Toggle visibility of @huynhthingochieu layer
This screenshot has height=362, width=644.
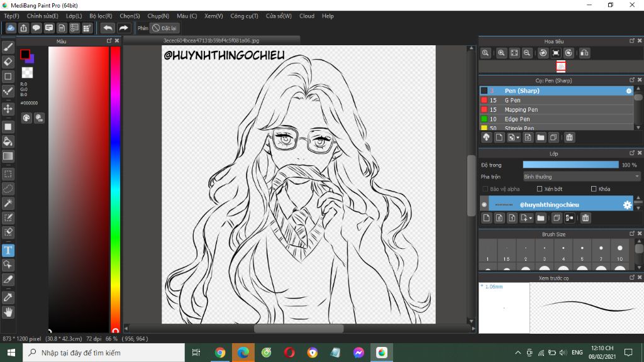(484, 204)
